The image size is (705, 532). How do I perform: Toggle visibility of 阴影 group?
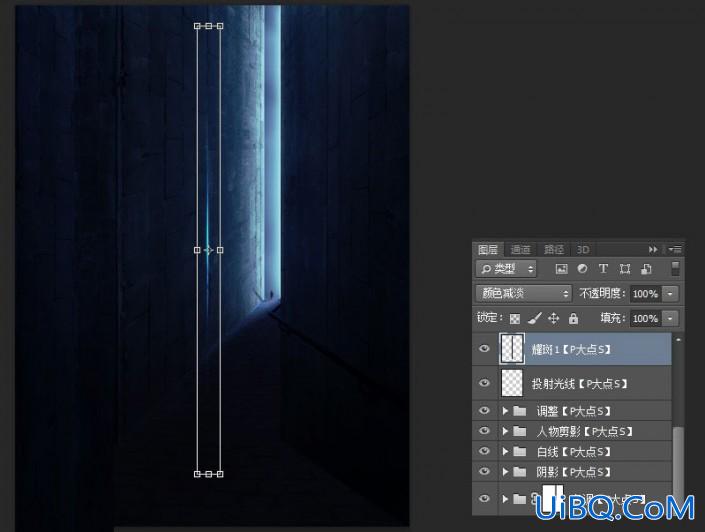click(x=484, y=471)
